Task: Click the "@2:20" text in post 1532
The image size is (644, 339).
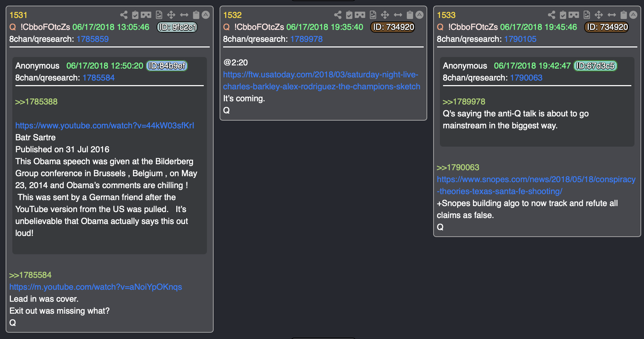Action: coord(235,63)
